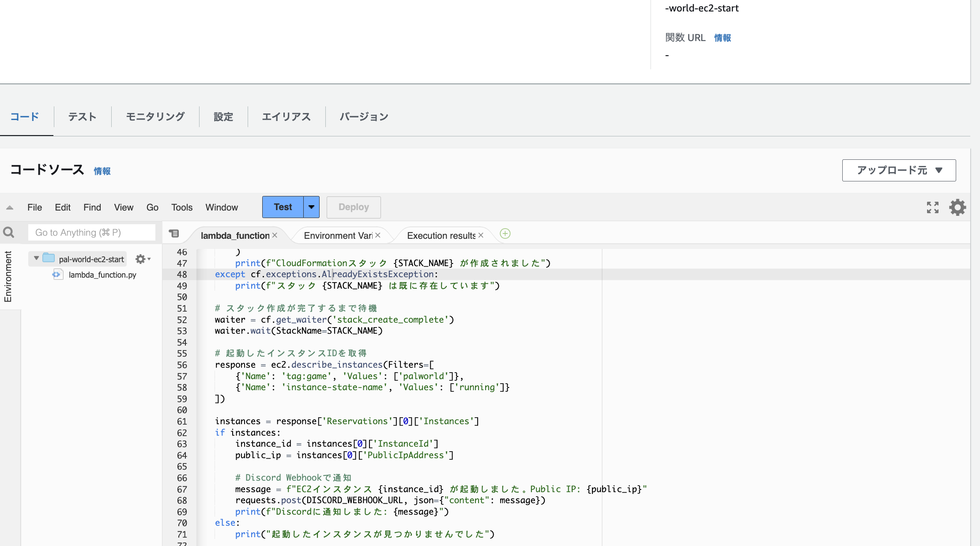This screenshot has width=980, height=546.
Task: Open folder gear options for pal-world-ec2-start
Action: point(142,259)
